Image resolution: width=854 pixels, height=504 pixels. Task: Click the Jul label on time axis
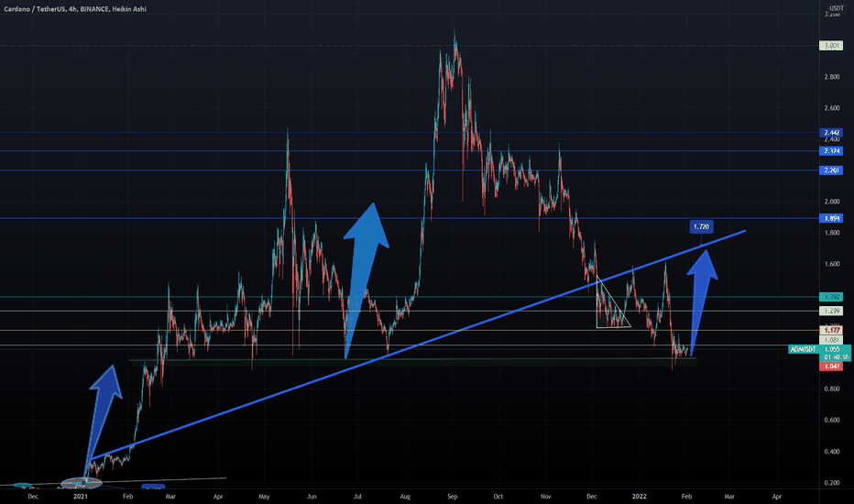click(358, 497)
